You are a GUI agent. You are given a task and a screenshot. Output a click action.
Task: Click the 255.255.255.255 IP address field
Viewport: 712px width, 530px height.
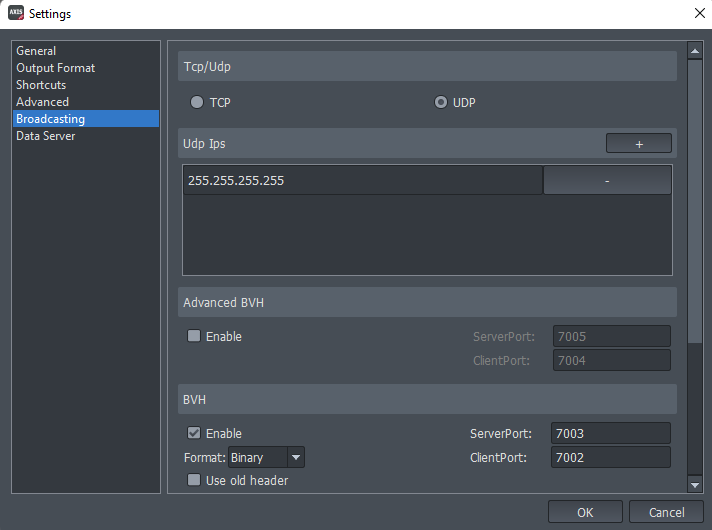click(x=362, y=180)
